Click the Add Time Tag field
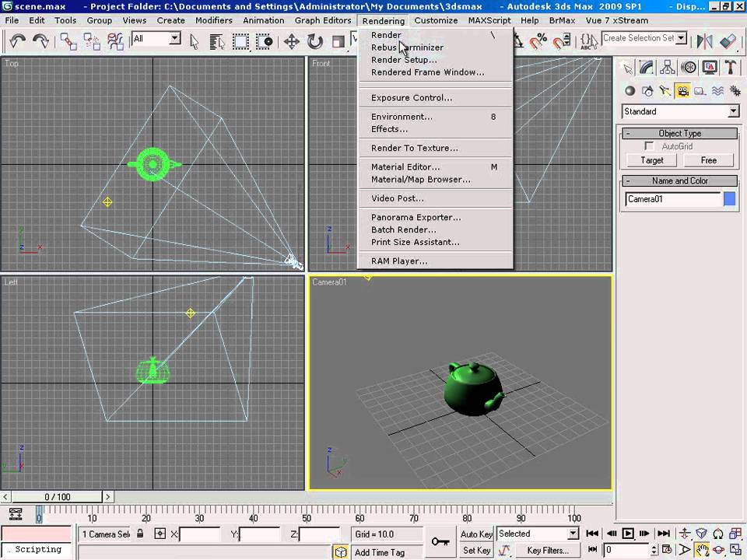The height and width of the screenshot is (560, 747). click(387, 552)
